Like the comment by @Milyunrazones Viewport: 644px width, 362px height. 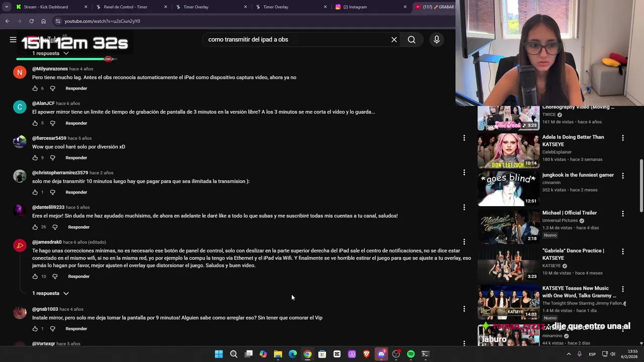(x=35, y=88)
